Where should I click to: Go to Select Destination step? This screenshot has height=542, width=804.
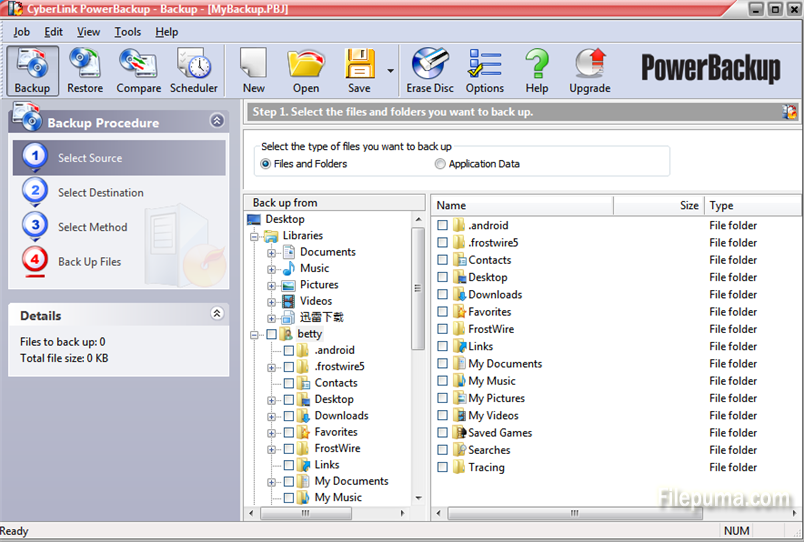click(x=100, y=193)
